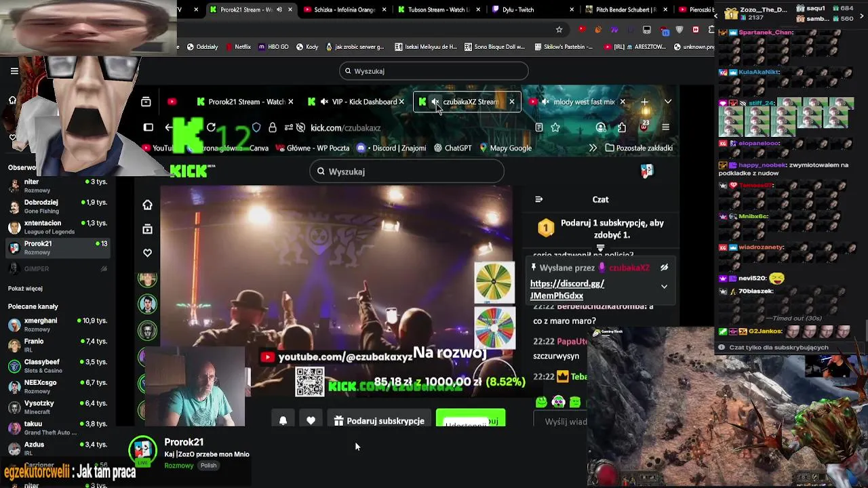The image size is (868, 488).
Task: Open the Mapy Google bookmark
Action: click(505, 148)
